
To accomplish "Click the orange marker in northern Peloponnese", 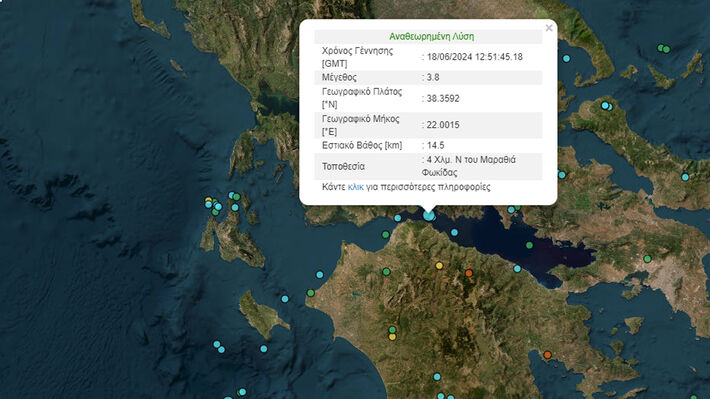I will 469,273.
